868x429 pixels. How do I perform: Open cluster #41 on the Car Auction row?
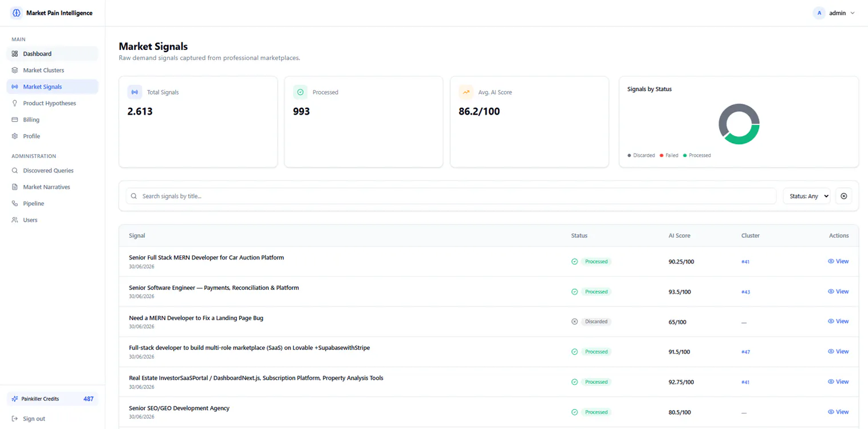coord(745,262)
